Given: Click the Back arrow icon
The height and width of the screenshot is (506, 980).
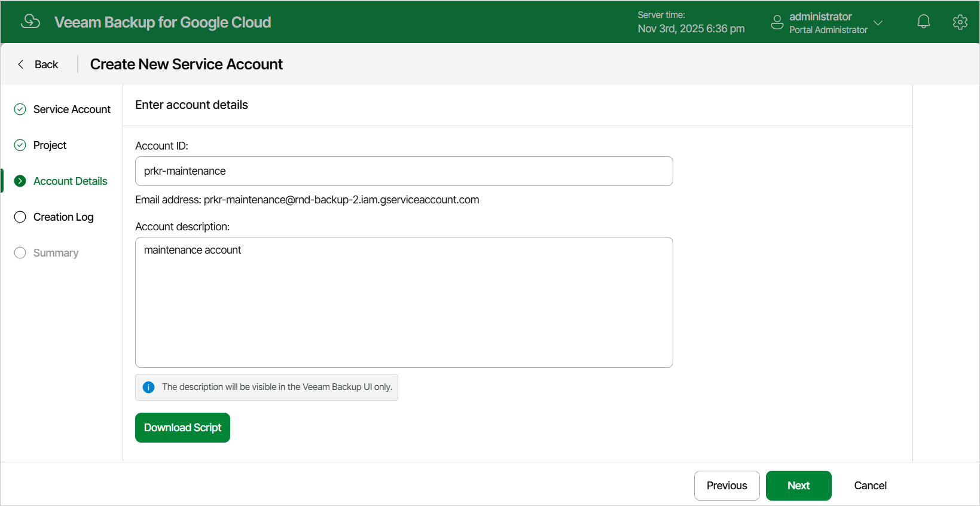Looking at the screenshot, I should point(21,64).
